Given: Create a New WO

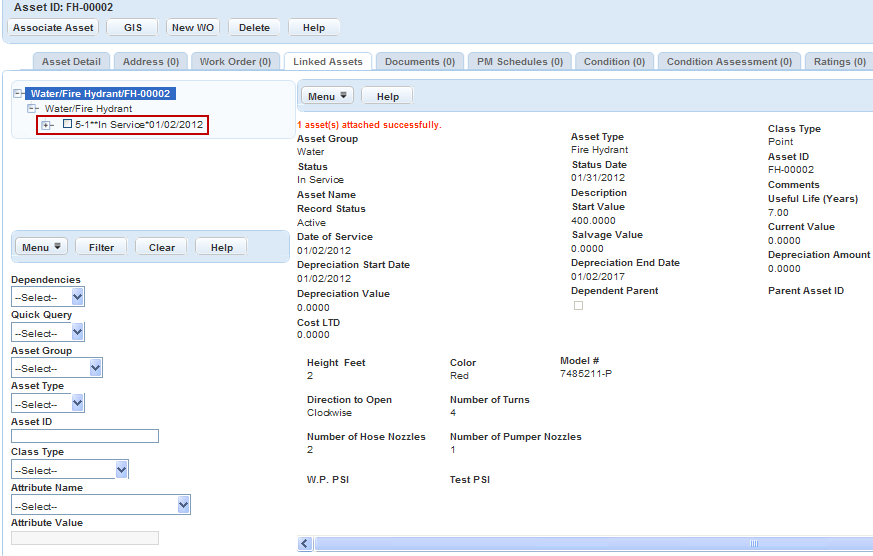Looking at the screenshot, I should [193, 28].
